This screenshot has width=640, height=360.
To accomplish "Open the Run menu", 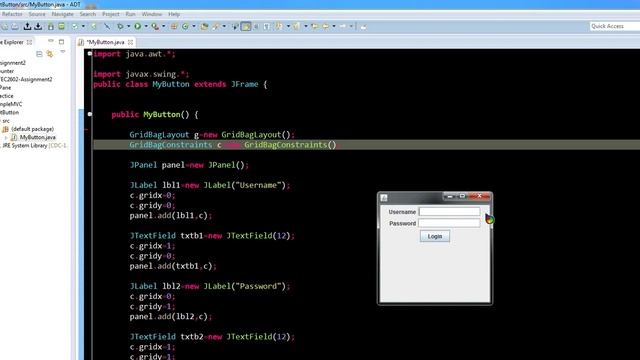I will pos(130,14).
